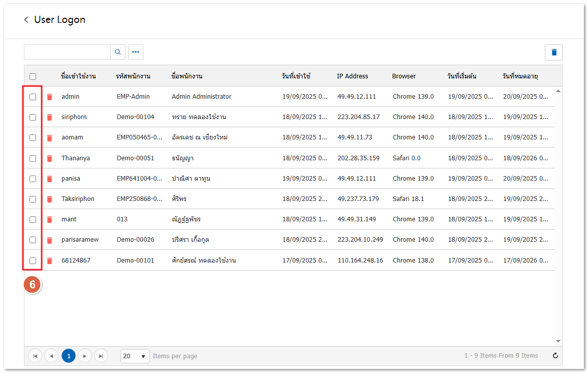Click the trash icon for Thananya
Viewport: 588px width, 373px height.
pyautogui.click(x=49, y=158)
